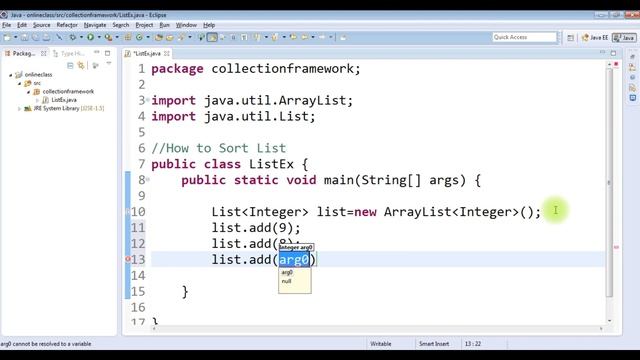Screen dimensions: 640x360
Task: Open the Source menu
Action: [42, 25]
